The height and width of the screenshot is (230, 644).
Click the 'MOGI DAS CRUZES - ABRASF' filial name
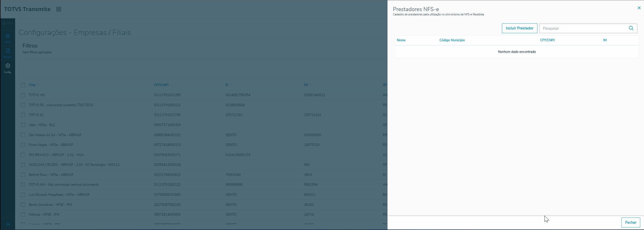pos(74,165)
